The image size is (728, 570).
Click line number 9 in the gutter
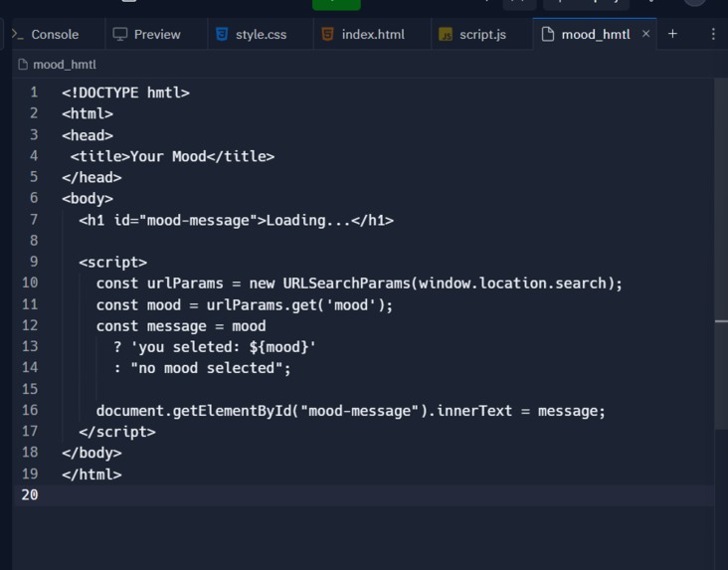point(34,262)
